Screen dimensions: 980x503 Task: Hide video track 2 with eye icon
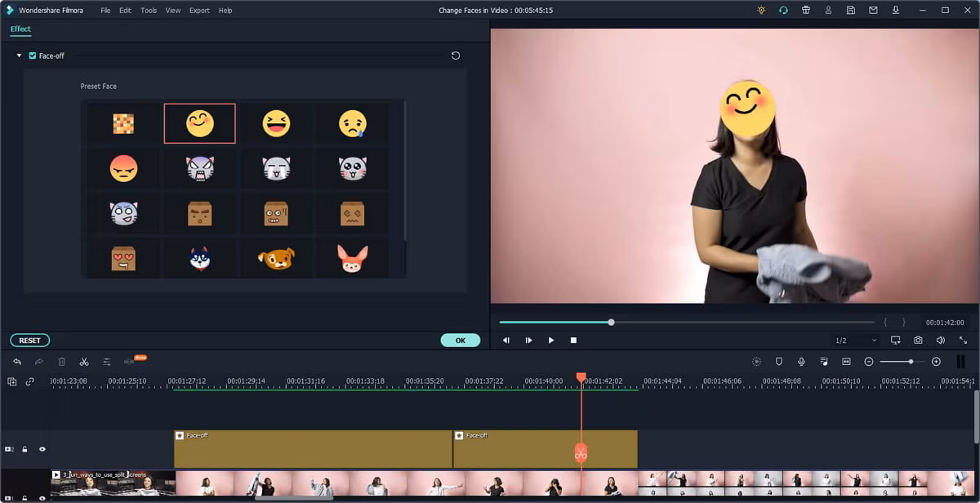point(42,449)
